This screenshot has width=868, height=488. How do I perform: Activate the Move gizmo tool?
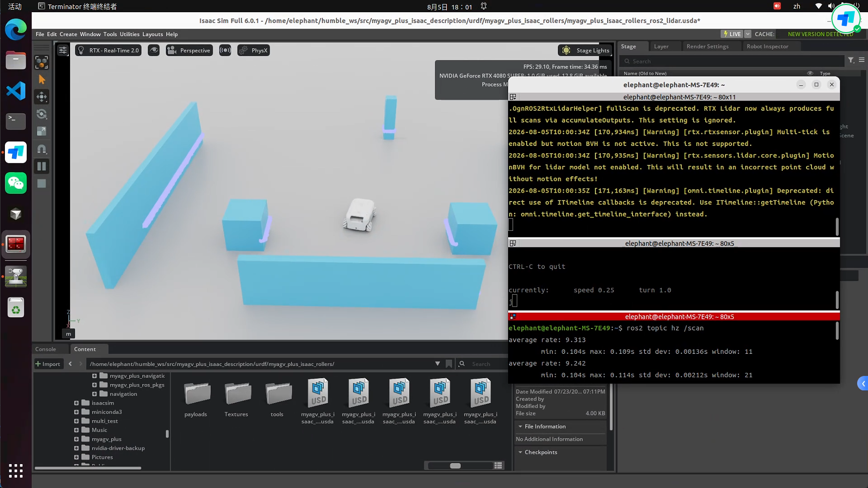(x=41, y=97)
